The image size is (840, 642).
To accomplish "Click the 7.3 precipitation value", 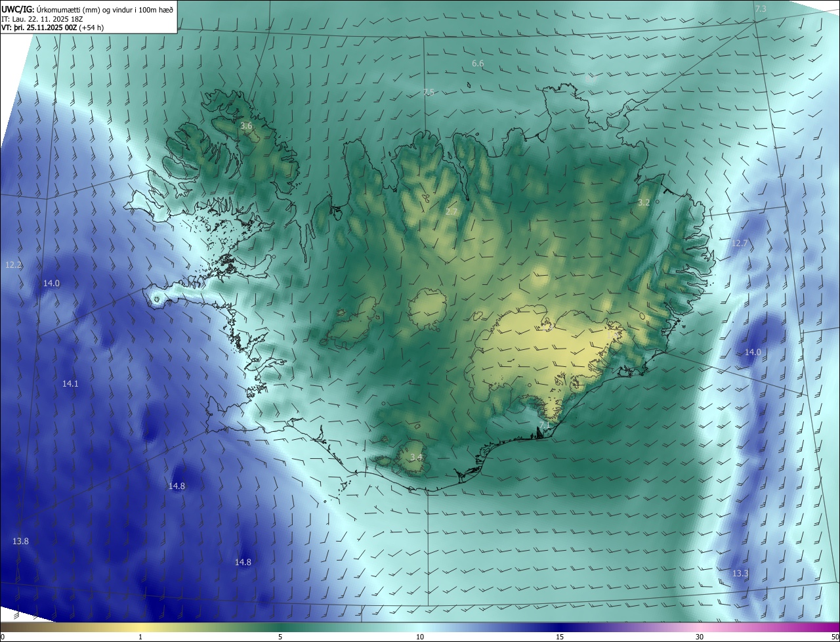I will pos(761,9).
